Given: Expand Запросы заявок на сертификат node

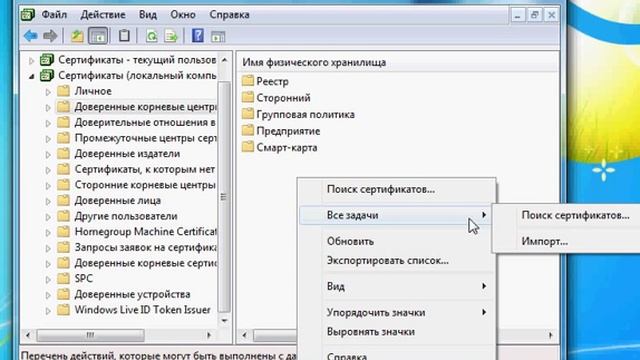Looking at the screenshot, I should pos(48,248).
